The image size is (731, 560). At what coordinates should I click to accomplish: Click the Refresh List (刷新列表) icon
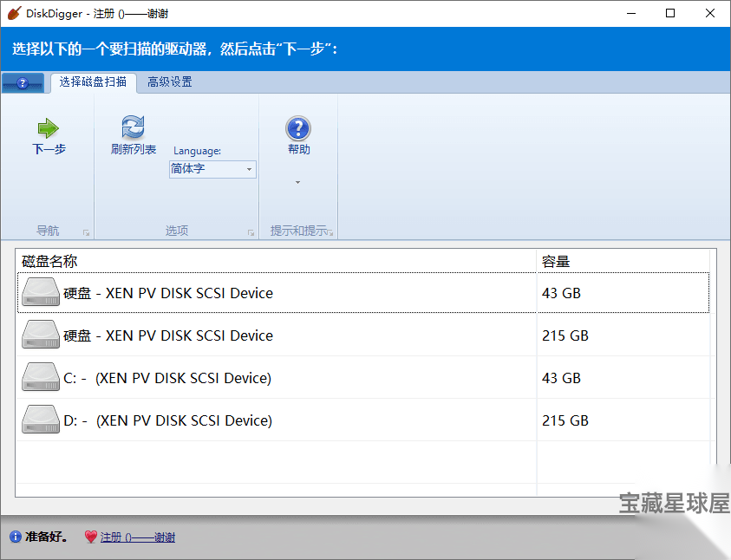tap(133, 127)
